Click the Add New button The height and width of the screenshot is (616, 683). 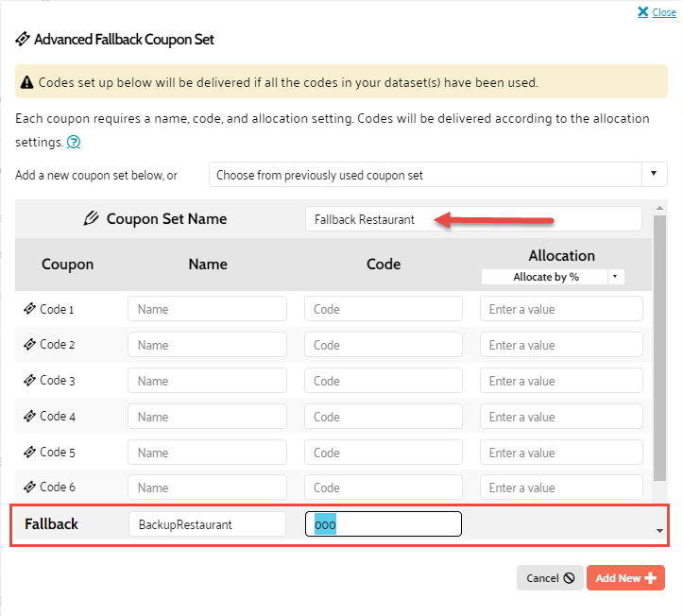point(625,578)
